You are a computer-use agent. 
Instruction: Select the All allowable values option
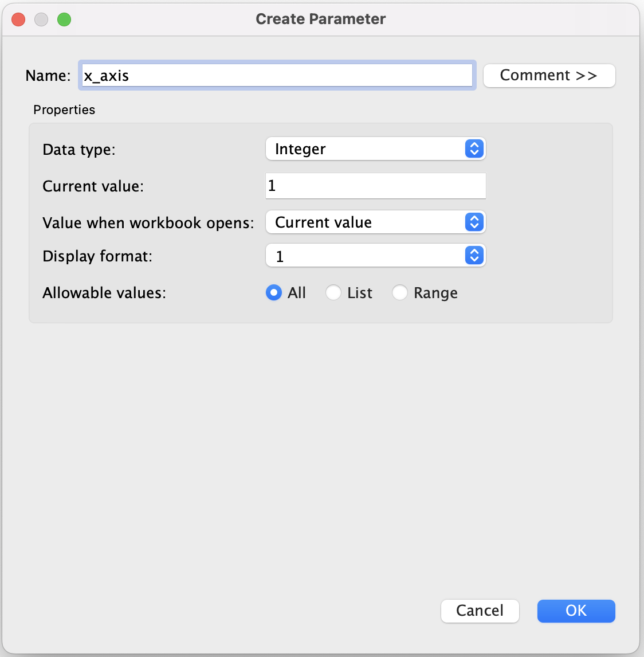(x=274, y=293)
